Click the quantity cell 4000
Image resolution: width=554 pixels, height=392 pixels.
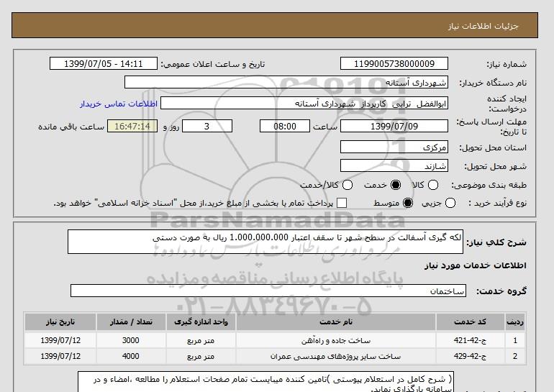point(131,356)
